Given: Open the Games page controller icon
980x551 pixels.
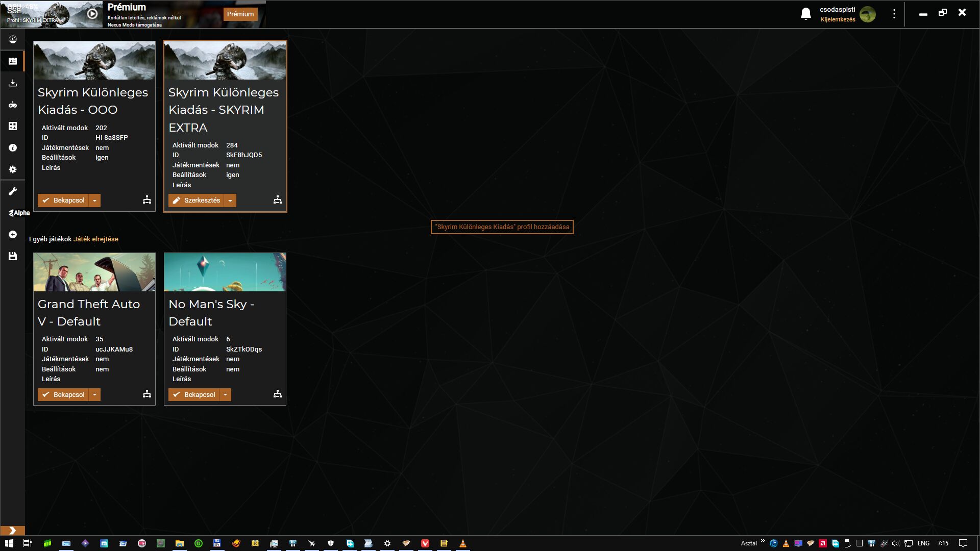Looking at the screenshot, I should 13,105.
